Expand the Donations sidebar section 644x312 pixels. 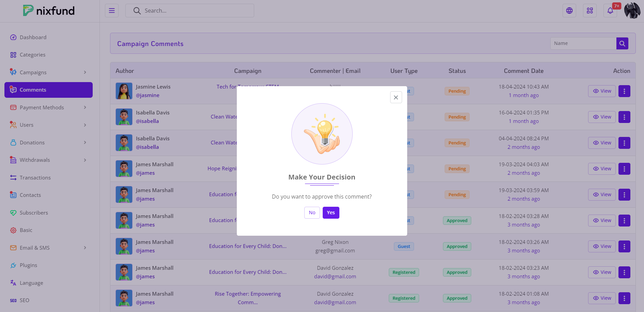click(x=48, y=142)
